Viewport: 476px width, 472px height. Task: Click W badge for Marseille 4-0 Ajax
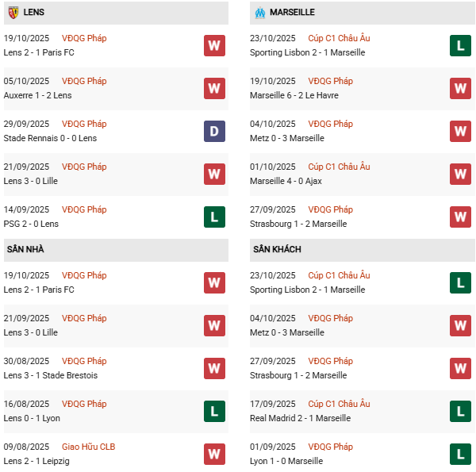coord(460,174)
